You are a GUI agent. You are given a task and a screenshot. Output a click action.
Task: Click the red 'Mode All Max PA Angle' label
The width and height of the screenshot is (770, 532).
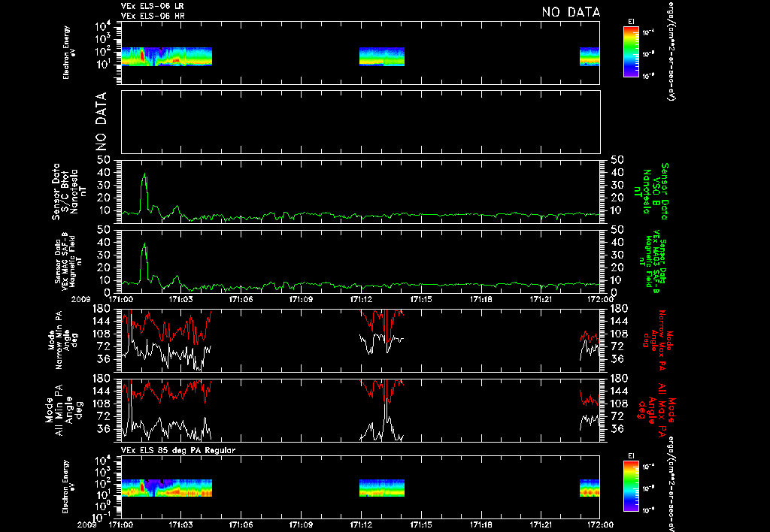click(x=658, y=410)
